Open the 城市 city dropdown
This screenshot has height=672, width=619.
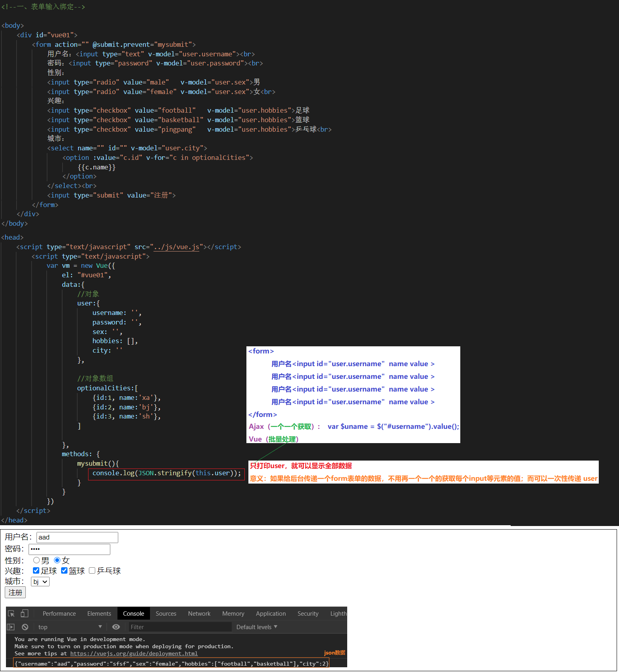coord(40,582)
